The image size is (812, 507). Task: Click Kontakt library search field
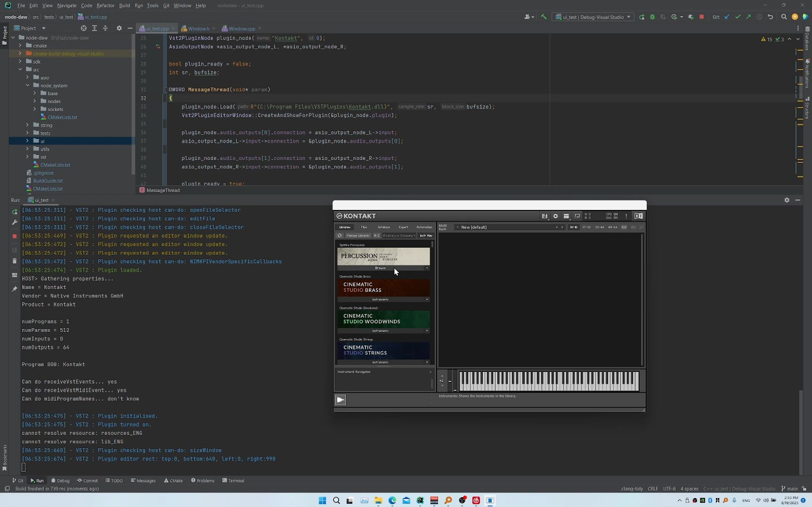[398, 235]
